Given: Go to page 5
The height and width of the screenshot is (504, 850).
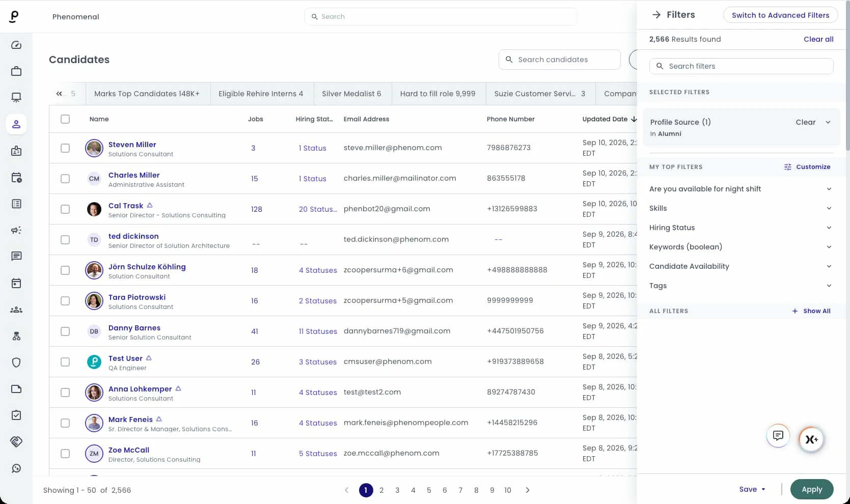Looking at the screenshot, I should [x=429, y=490].
